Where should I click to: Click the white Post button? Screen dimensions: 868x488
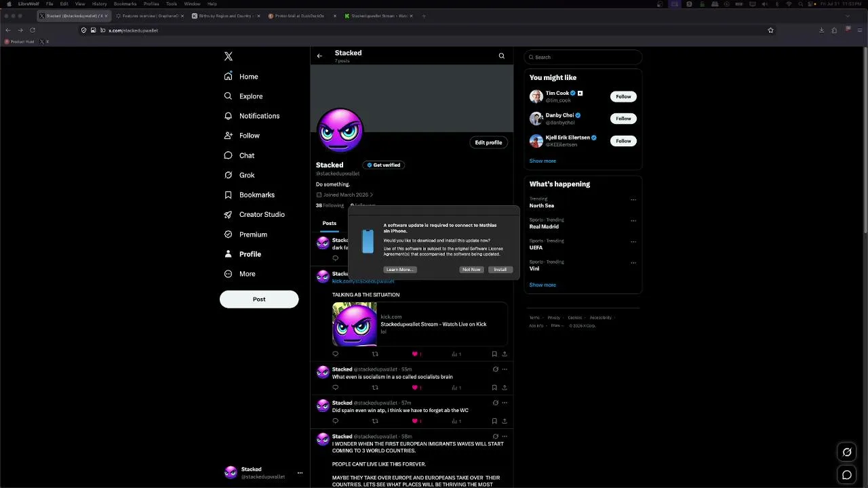(x=259, y=299)
